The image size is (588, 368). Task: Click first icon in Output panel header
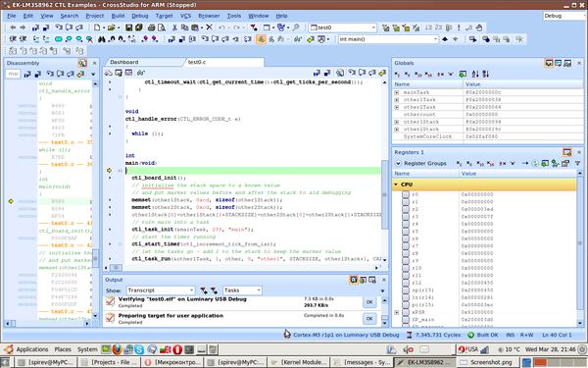[353, 280]
